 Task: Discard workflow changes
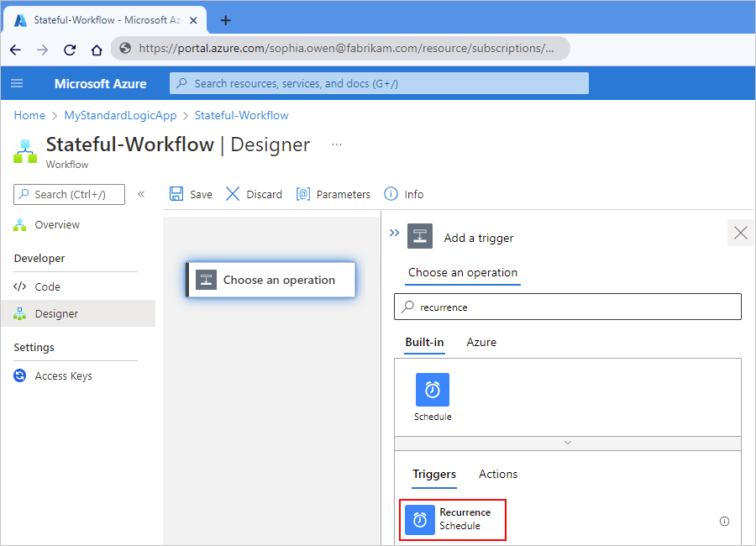[x=254, y=194]
